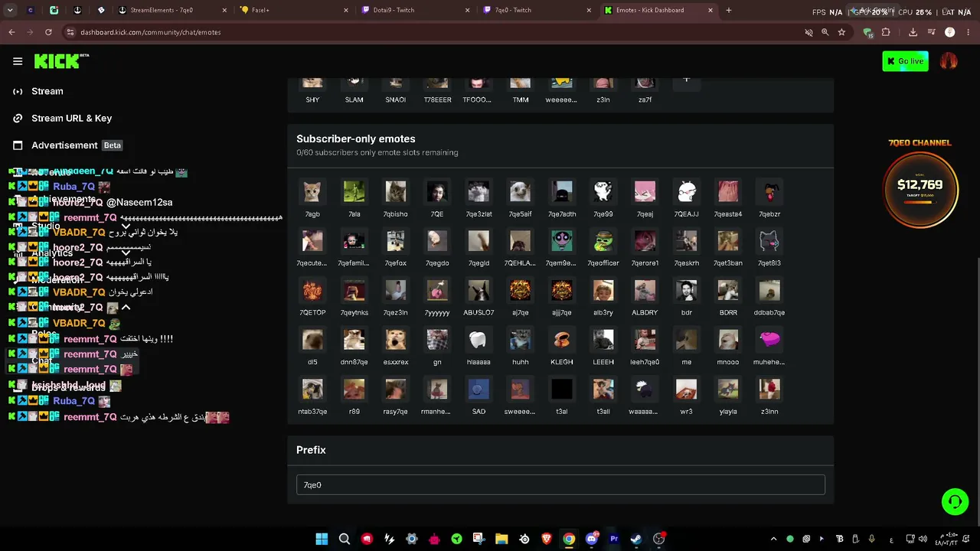Open browser downloads icon
The image size is (980, 551).
913,32
